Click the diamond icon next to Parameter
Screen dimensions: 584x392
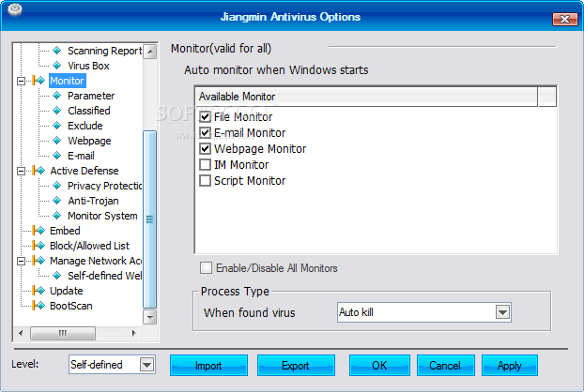(57, 96)
